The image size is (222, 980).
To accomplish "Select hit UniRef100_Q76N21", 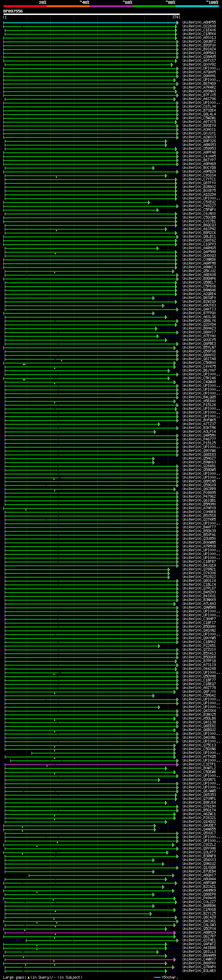I will pos(199,569).
